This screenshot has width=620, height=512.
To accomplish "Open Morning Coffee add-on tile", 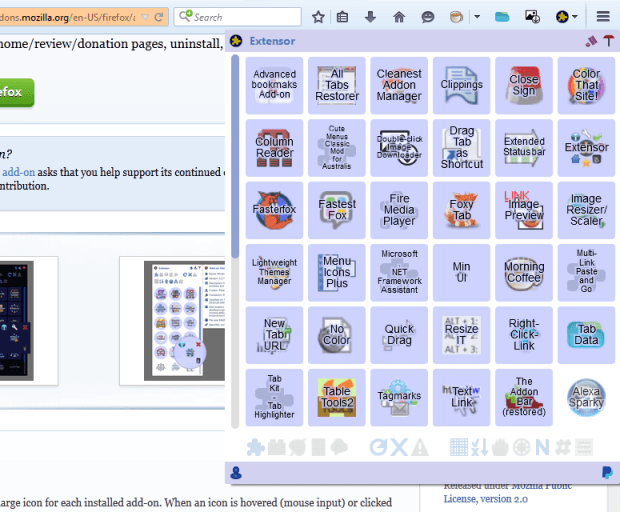I will [x=524, y=273].
